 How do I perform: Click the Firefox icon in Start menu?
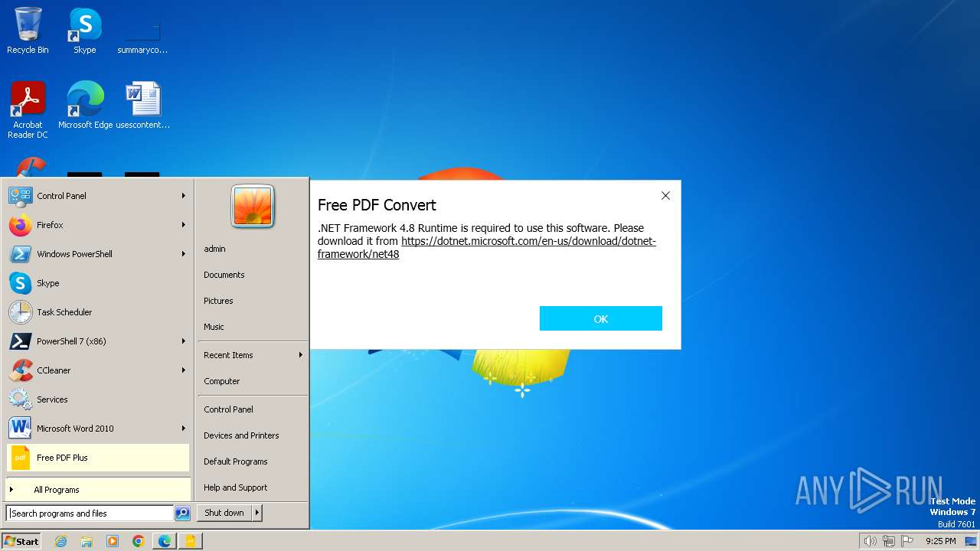pyautogui.click(x=20, y=225)
